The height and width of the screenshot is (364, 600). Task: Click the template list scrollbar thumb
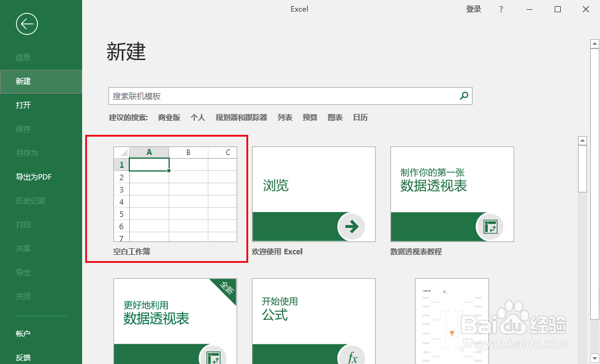click(582, 169)
